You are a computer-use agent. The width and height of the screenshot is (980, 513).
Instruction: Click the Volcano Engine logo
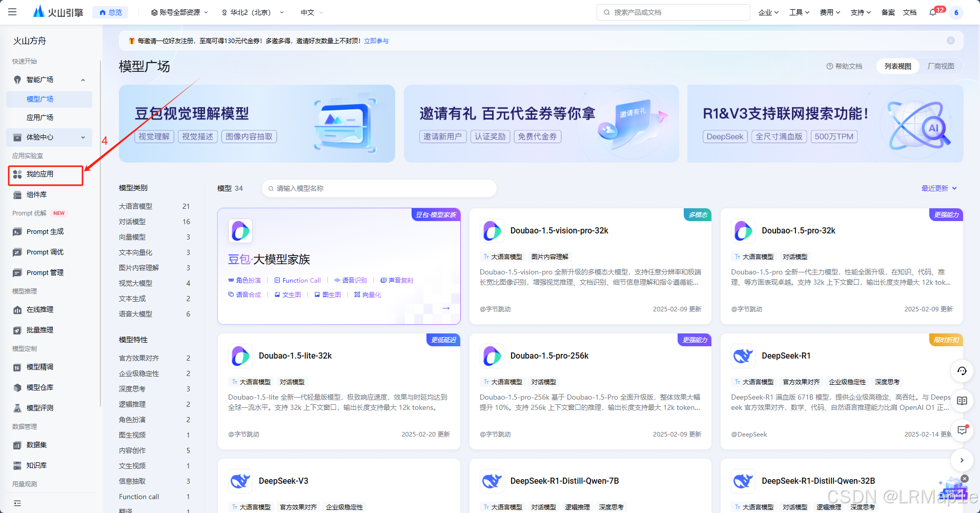[x=58, y=12]
